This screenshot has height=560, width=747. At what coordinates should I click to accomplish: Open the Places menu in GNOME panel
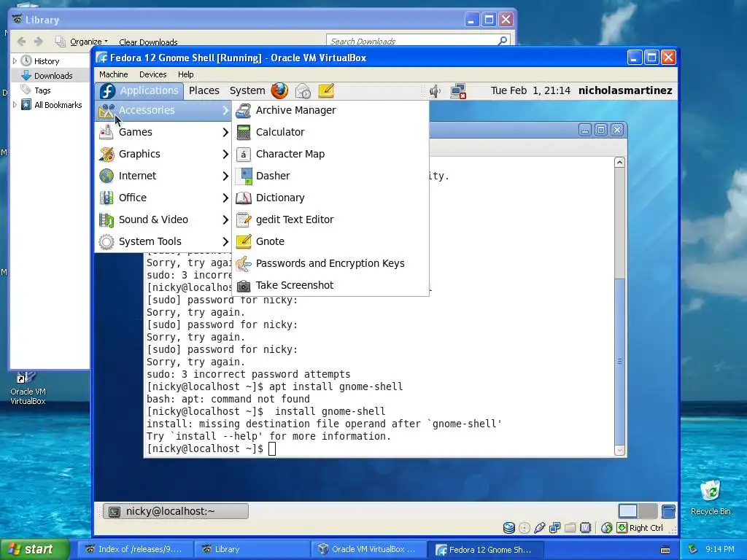pyautogui.click(x=204, y=90)
